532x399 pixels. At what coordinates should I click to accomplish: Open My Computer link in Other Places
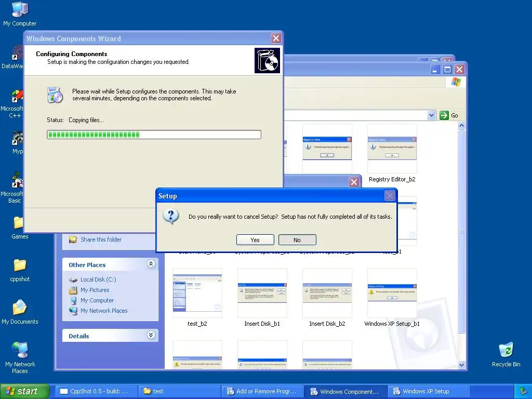pos(97,300)
